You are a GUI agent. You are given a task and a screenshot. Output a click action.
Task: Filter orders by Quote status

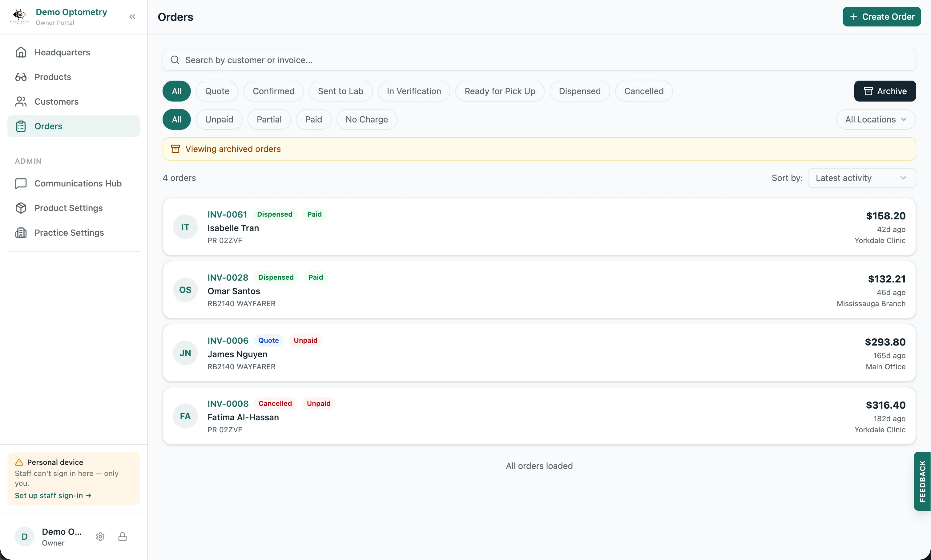(217, 91)
